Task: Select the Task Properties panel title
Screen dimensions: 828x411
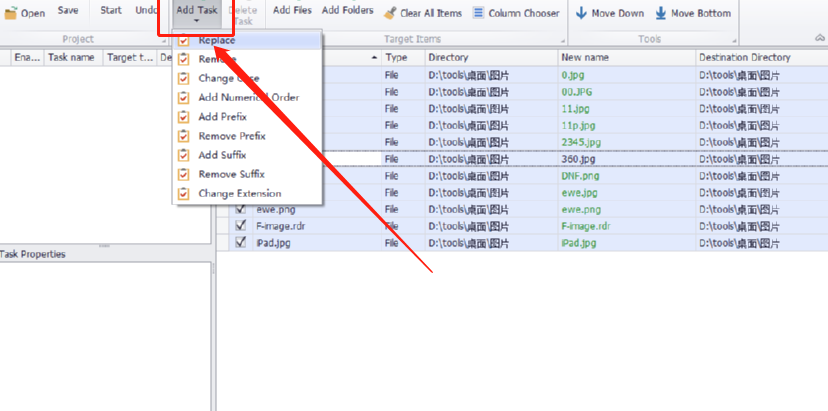Action: pyautogui.click(x=32, y=254)
